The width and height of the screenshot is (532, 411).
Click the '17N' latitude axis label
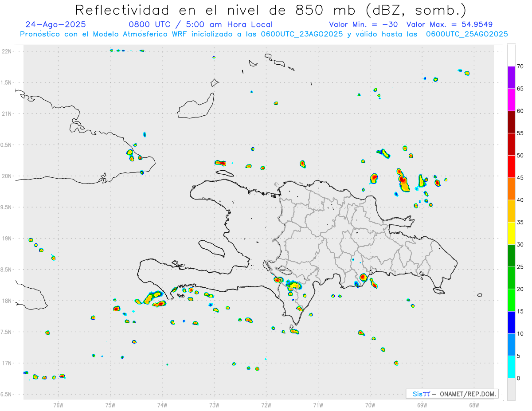pos(7,363)
